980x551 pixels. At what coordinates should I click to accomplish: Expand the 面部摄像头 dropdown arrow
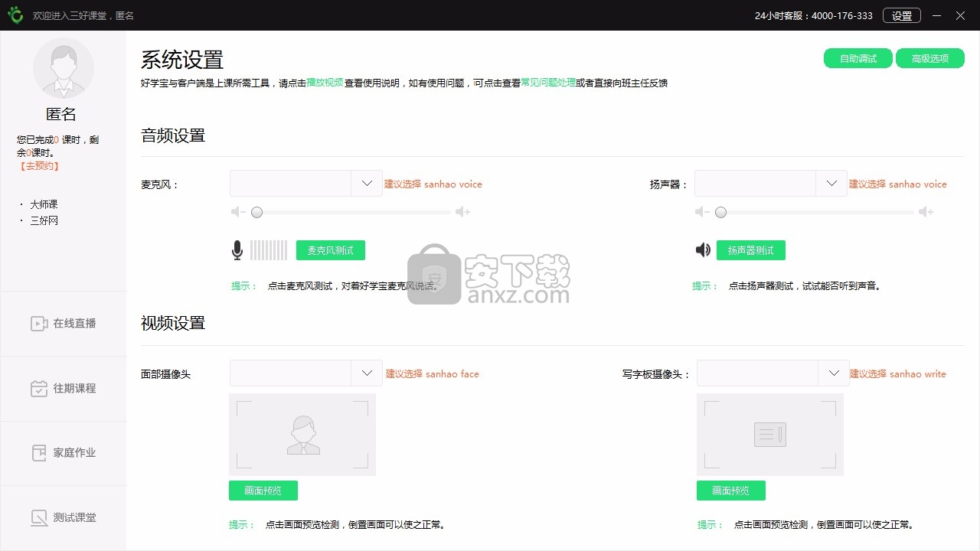(x=367, y=373)
